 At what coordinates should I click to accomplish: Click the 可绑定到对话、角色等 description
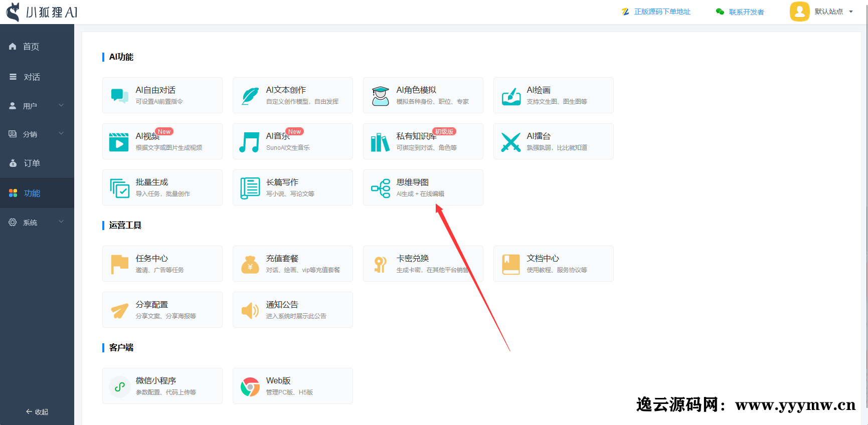tap(426, 148)
